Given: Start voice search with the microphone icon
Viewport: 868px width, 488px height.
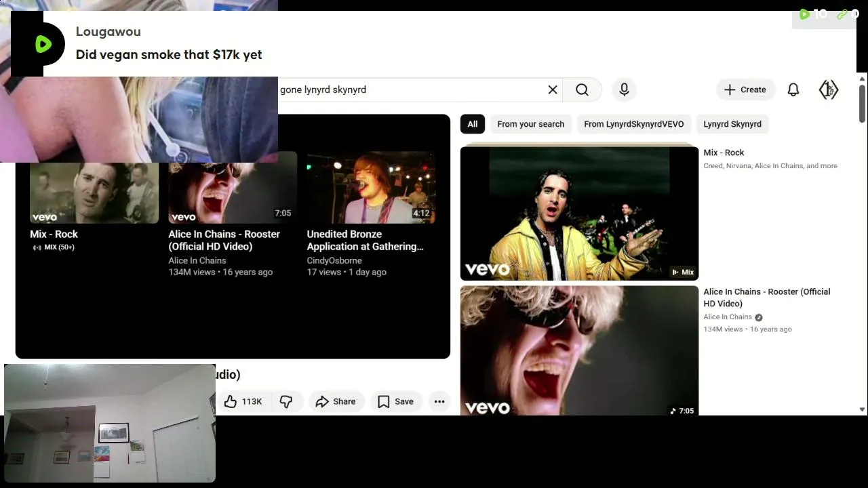Looking at the screenshot, I should coord(624,89).
